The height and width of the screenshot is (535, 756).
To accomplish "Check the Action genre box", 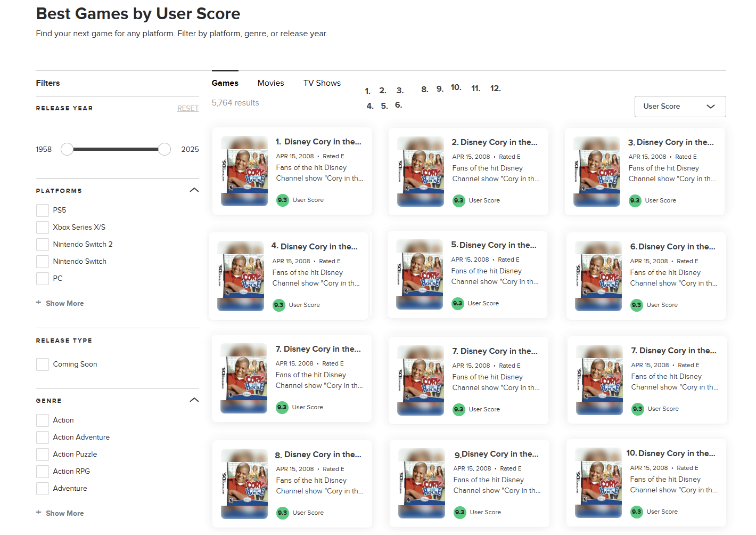I will tap(43, 420).
